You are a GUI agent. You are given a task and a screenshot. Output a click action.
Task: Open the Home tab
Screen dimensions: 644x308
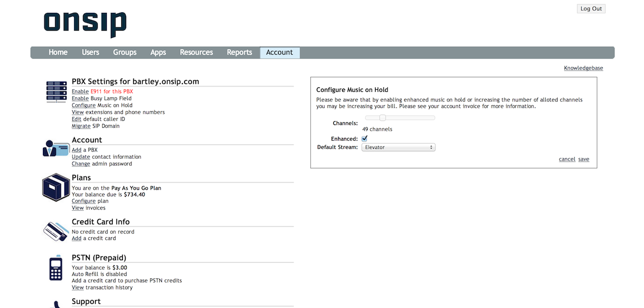pos(58,53)
